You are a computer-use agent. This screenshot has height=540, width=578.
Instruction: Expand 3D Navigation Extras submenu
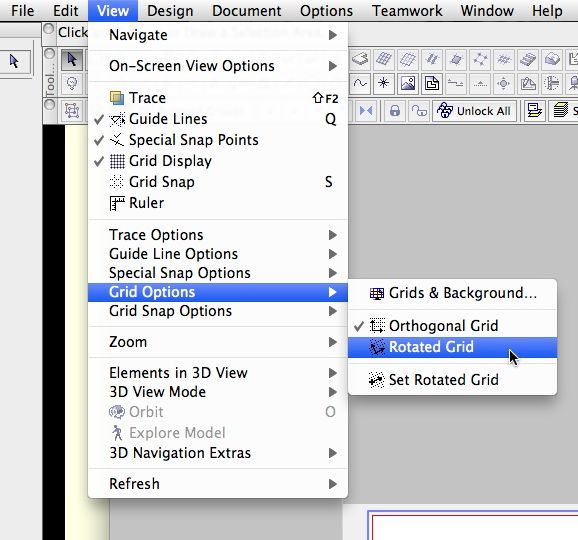[218, 453]
